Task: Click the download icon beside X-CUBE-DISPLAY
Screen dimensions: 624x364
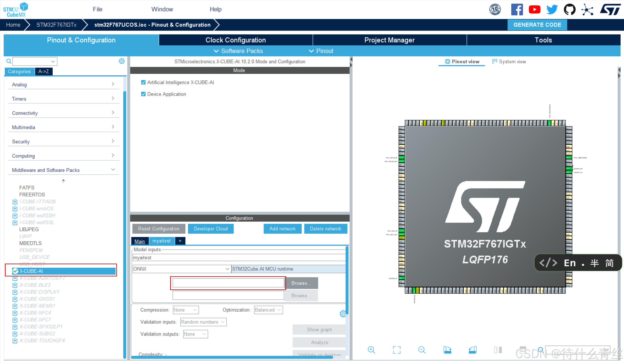Action: click(15, 292)
